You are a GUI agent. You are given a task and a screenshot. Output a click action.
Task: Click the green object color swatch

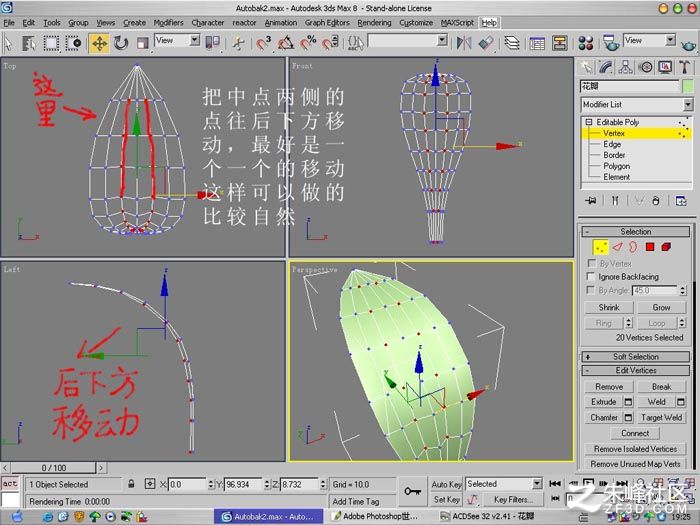click(688, 86)
